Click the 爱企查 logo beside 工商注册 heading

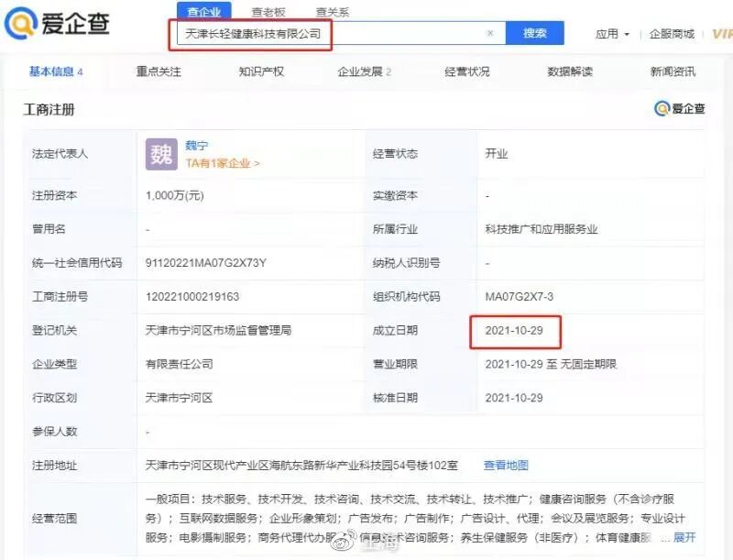click(679, 108)
